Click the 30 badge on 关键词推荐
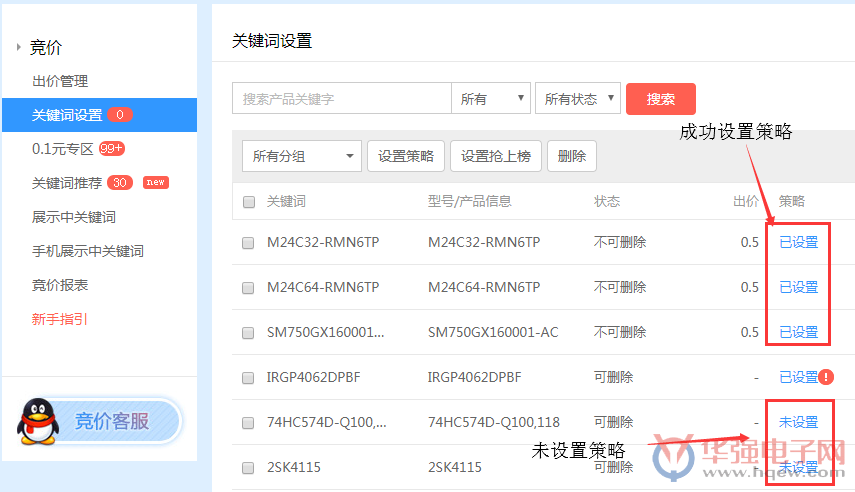This screenshot has width=855, height=492. click(120, 183)
